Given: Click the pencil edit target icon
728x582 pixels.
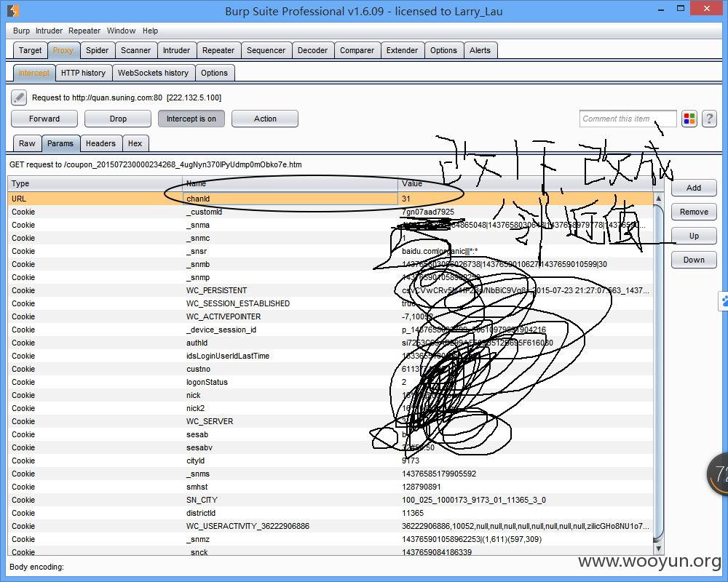Looking at the screenshot, I should coord(19,97).
